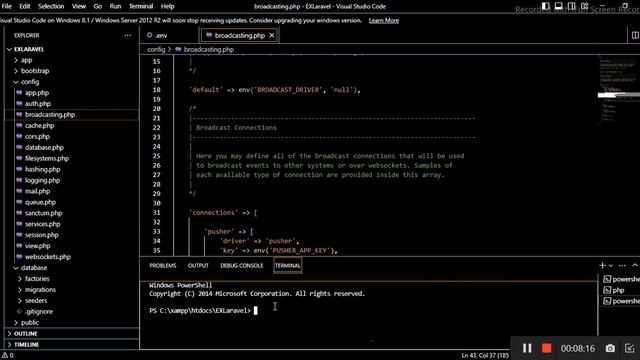The image size is (640, 360).
Task: Open services.php file
Action: pyautogui.click(x=42, y=224)
